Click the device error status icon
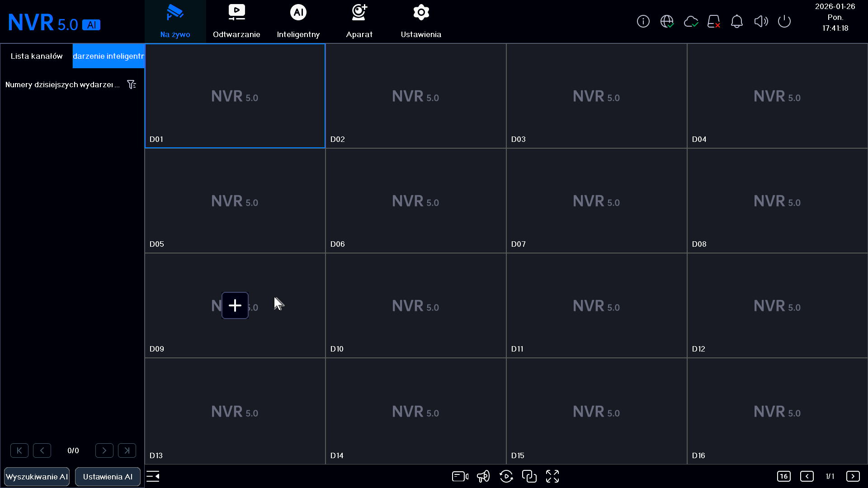 click(714, 21)
